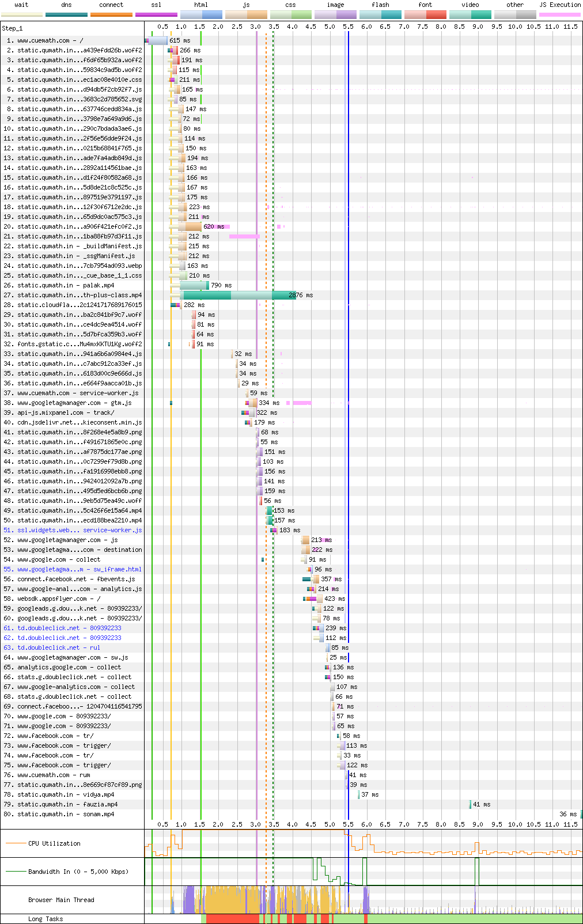Image resolution: width=583 pixels, height=924 pixels.
Task: Click the CPU Utilization chart label
Action: click(54, 843)
